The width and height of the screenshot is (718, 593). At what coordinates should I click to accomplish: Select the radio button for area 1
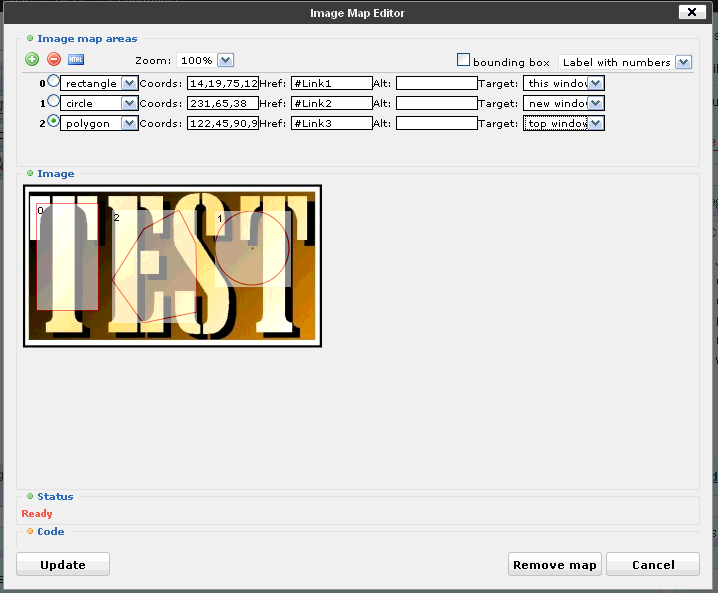tap(54, 101)
